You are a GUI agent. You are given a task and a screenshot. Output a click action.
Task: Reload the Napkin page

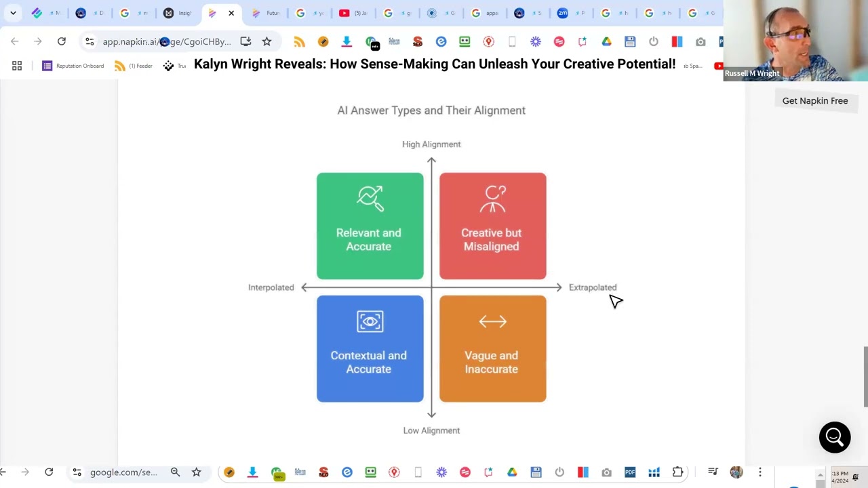[62, 42]
